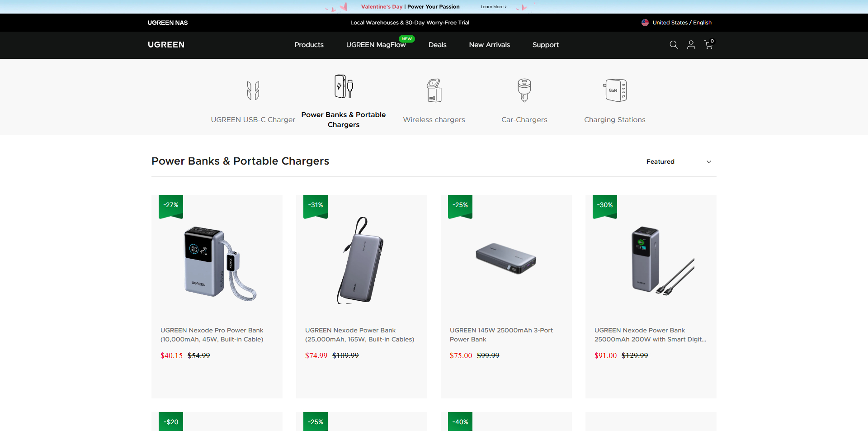Select the UGREEN USB-C Charger category icon

click(x=253, y=90)
